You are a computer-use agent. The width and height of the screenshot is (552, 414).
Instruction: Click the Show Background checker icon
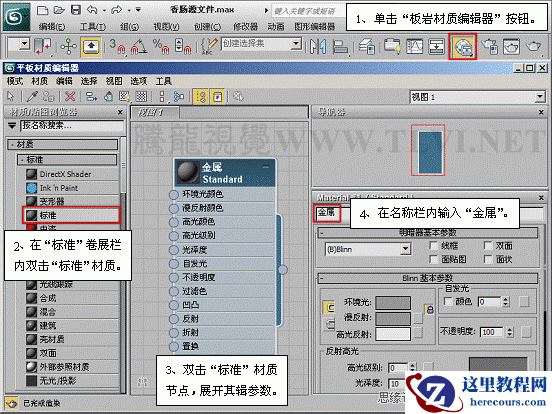click(x=141, y=96)
